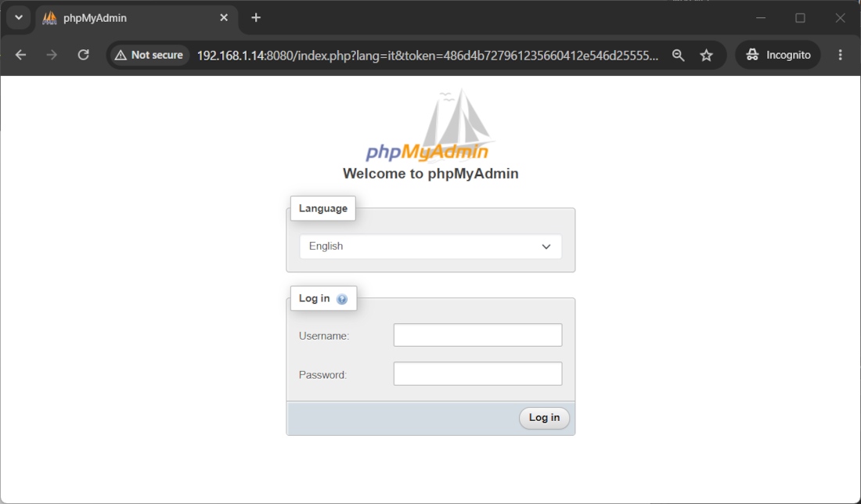Viewport: 861px width, 504px height.
Task: Click the Not secure site info chip
Action: (x=150, y=55)
